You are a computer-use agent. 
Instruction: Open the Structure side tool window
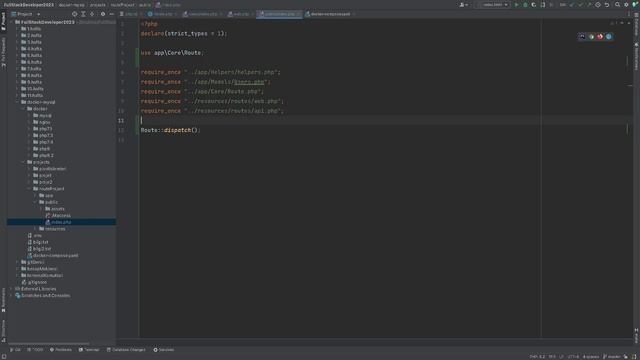pyautogui.click(x=3, y=330)
